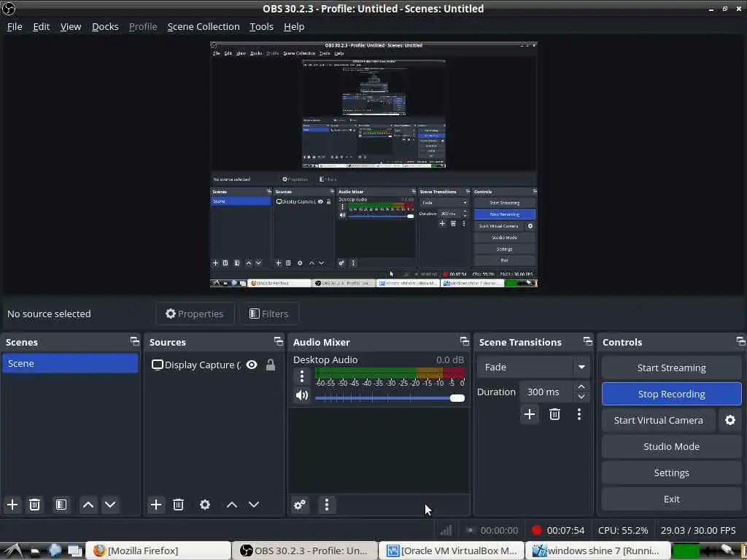
Task: Open source properties gear in Sources dock
Action: pyautogui.click(x=205, y=505)
